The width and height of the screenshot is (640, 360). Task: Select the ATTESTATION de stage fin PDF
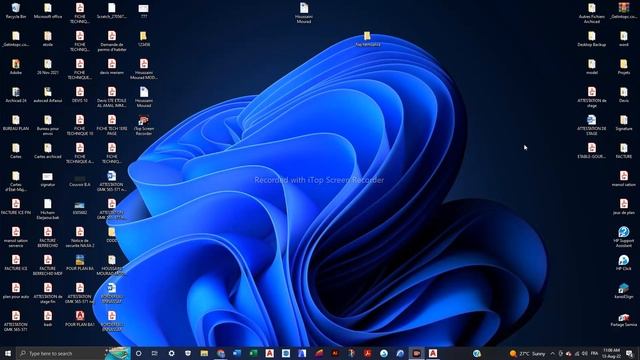pos(48,293)
